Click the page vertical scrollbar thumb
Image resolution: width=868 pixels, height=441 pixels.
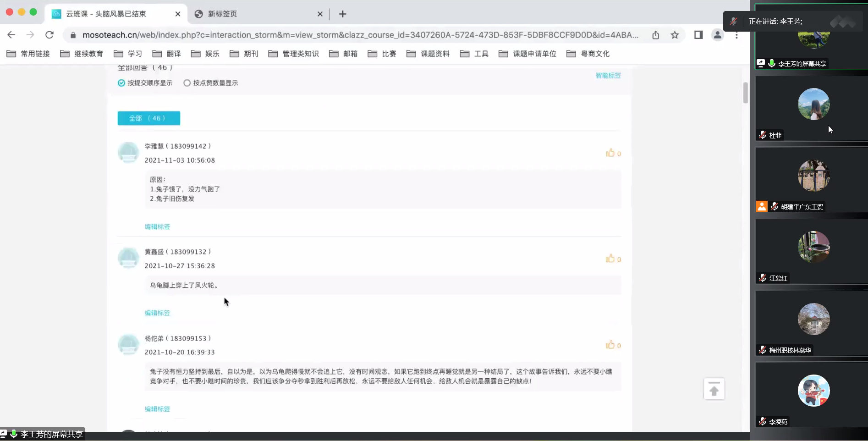[745, 93]
